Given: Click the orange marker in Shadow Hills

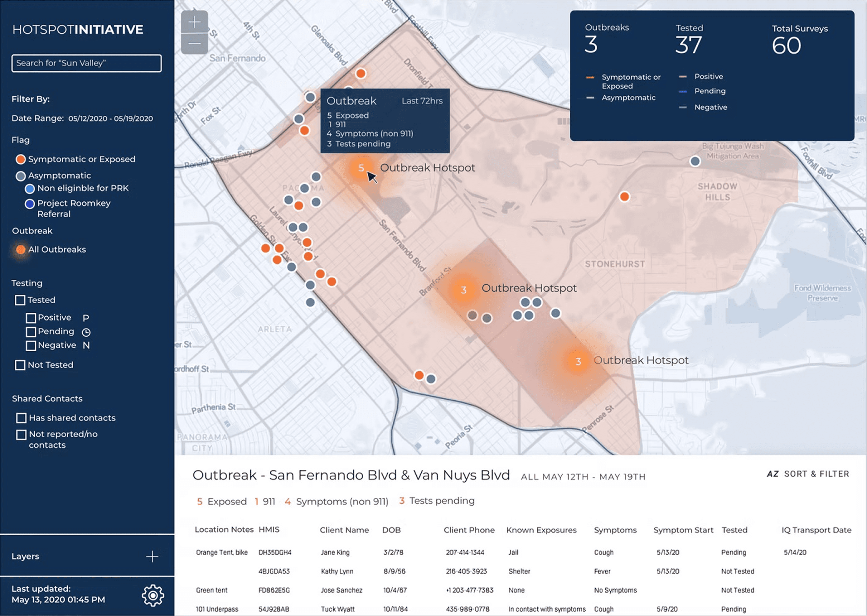Looking at the screenshot, I should pos(624,196).
